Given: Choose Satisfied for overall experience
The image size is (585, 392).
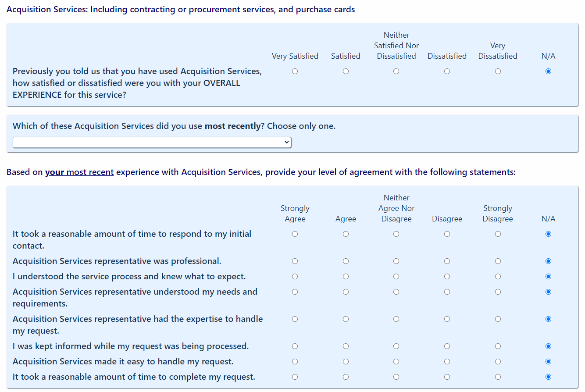Looking at the screenshot, I should tap(346, 71).
